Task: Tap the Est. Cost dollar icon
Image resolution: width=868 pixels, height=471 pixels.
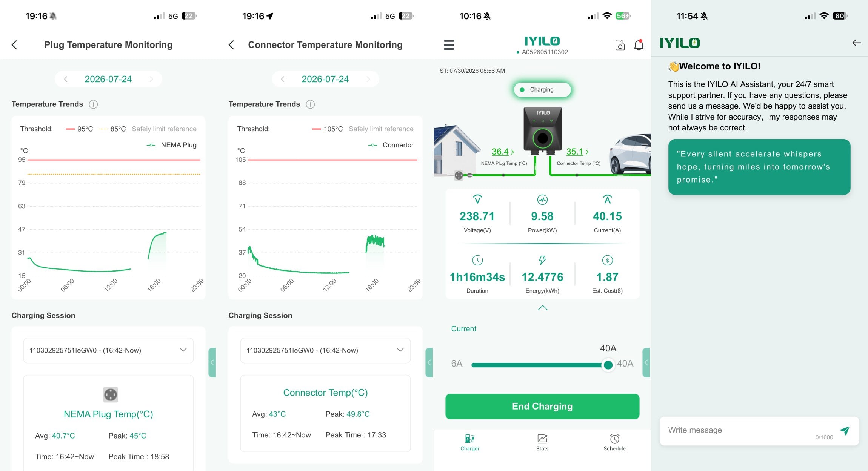Action: click(607, 260)
